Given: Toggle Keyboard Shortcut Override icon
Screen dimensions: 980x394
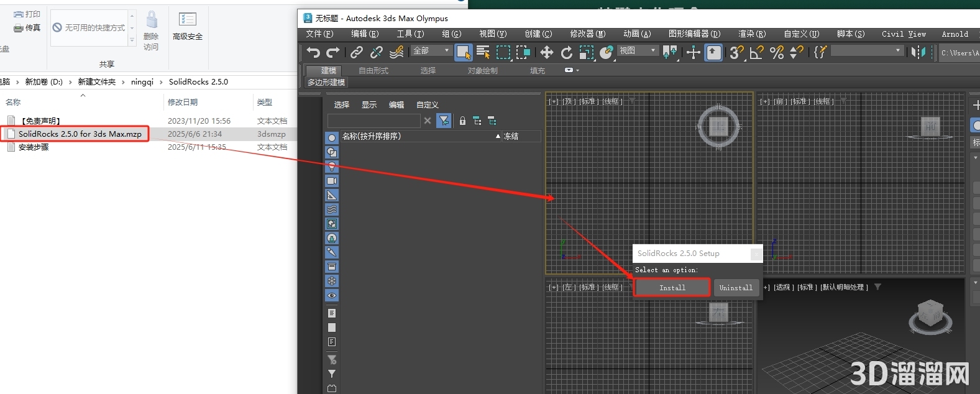Looking at the screenshot, I should [713, 52].
